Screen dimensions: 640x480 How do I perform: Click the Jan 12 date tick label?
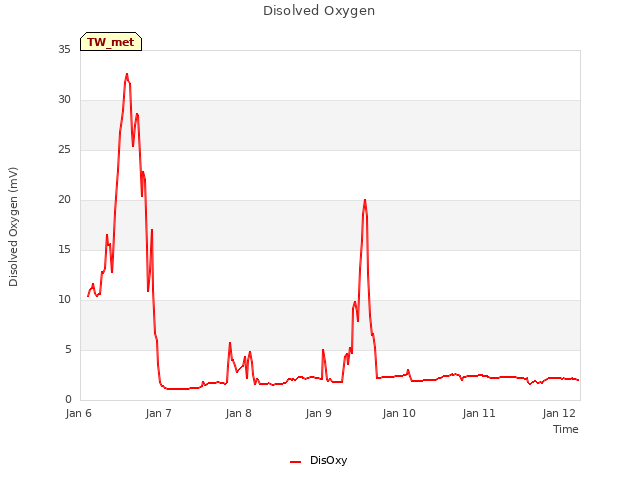(559, 413)
